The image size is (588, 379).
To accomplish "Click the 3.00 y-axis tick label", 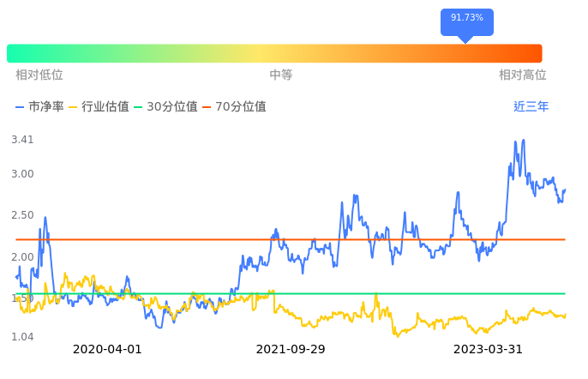I will tap(22, 174).
